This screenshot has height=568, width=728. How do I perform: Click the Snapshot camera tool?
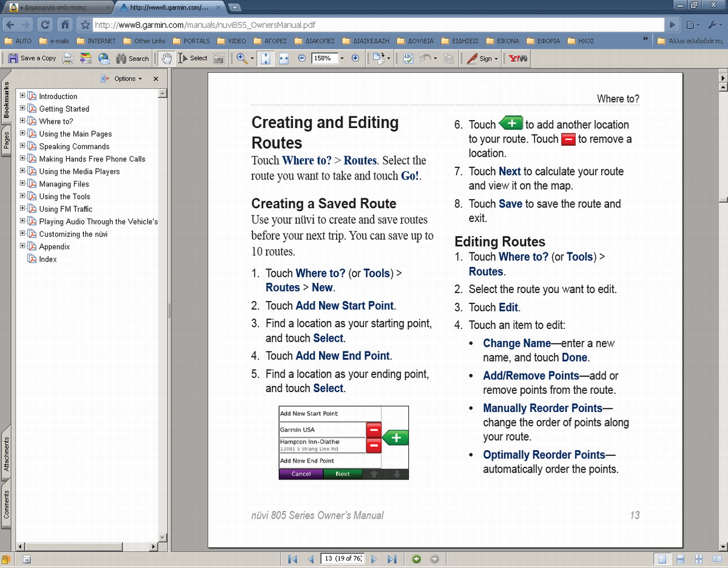pos(218,58)
